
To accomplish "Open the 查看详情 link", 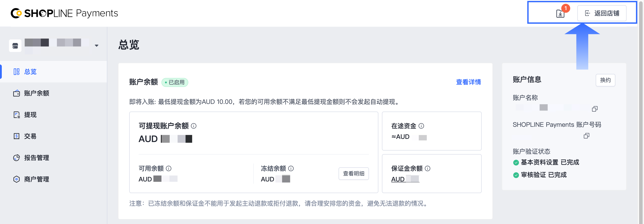I will tap(468, 82).
